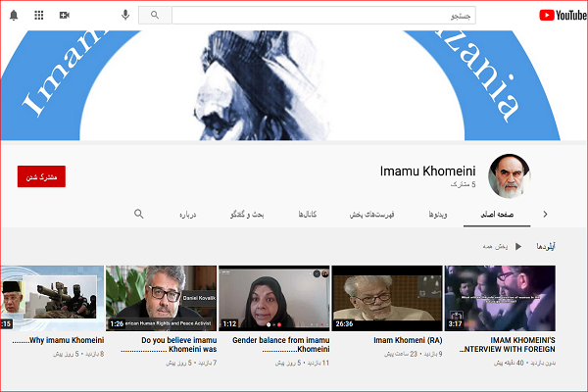The image size is (588, 392).
Task: Activate voice search microphone
Action: tap(125, 15)
